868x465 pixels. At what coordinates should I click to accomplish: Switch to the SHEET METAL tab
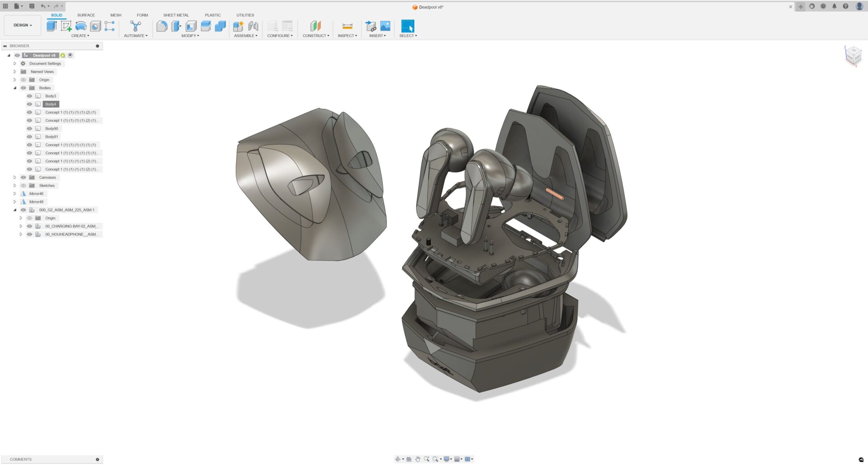click(x=176, y=15)
